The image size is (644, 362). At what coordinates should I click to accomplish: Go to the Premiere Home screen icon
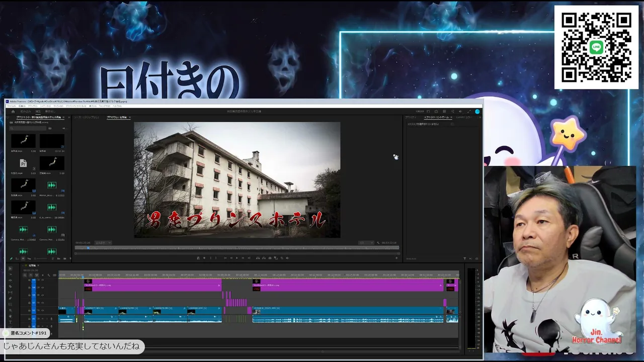[x=13, y=111]
